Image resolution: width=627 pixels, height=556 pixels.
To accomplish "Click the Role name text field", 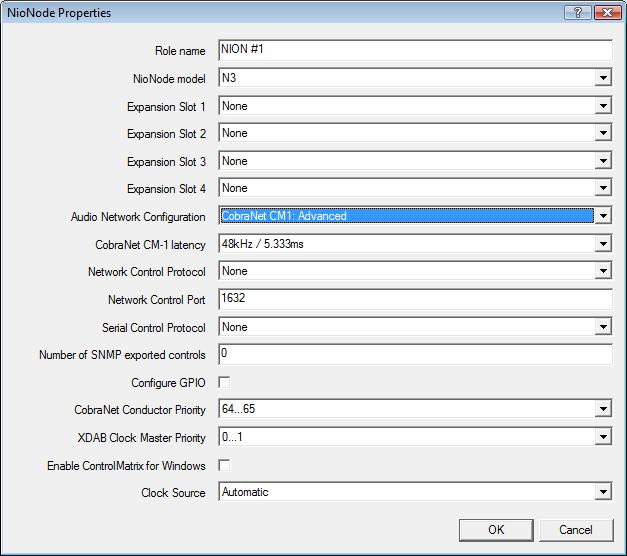I will (x=414, y=51).
